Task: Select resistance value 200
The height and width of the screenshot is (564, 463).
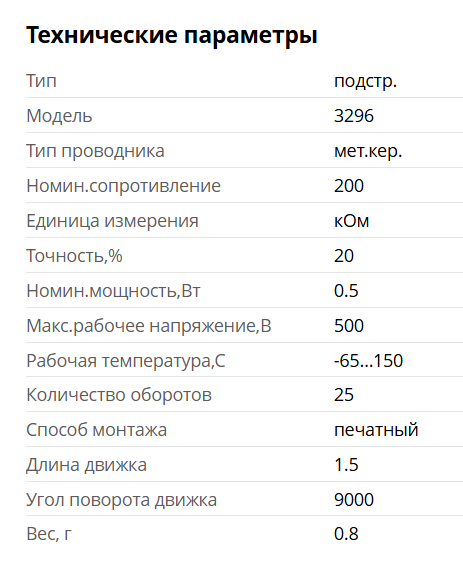Action: pyautogui.click(x=349, y=186)
